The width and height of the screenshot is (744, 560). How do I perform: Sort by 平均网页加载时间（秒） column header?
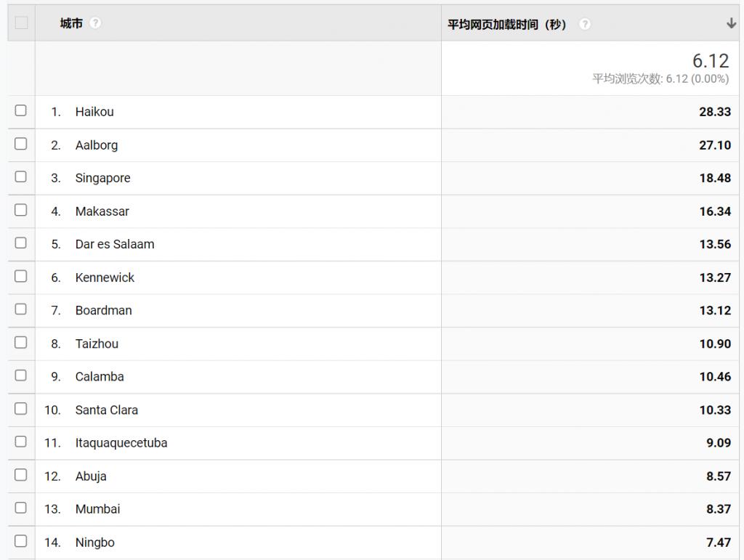(x=506, y=24)
